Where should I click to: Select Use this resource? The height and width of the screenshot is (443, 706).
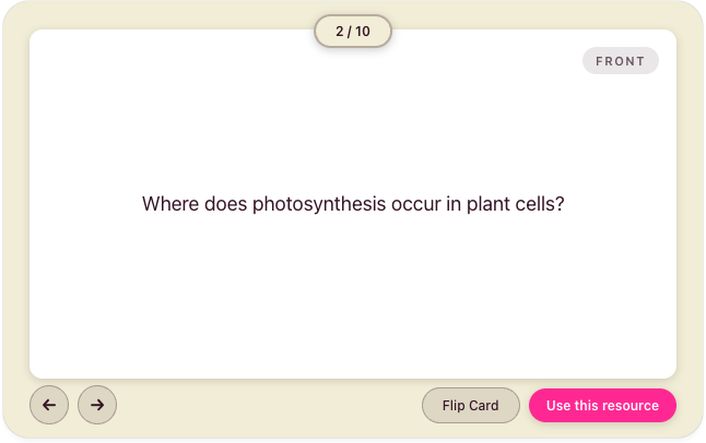pyautogui.click(x=602, y=406)
